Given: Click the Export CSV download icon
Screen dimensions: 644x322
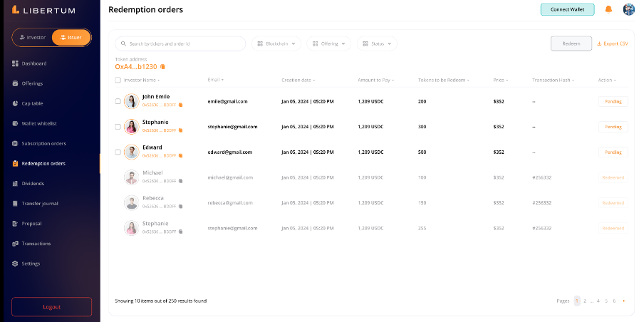Looking at the screenshot, I should [599, 43].
